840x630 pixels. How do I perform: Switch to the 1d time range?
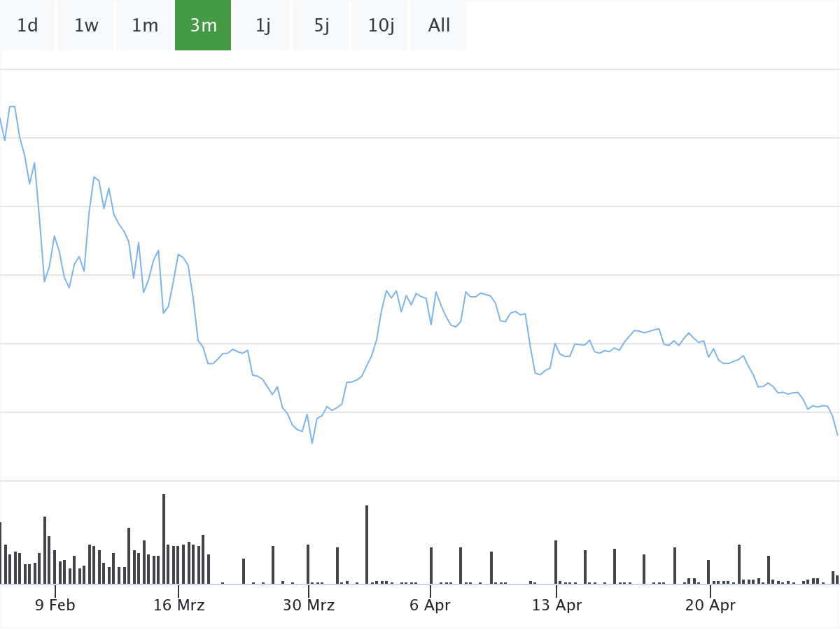pos(27,26)
